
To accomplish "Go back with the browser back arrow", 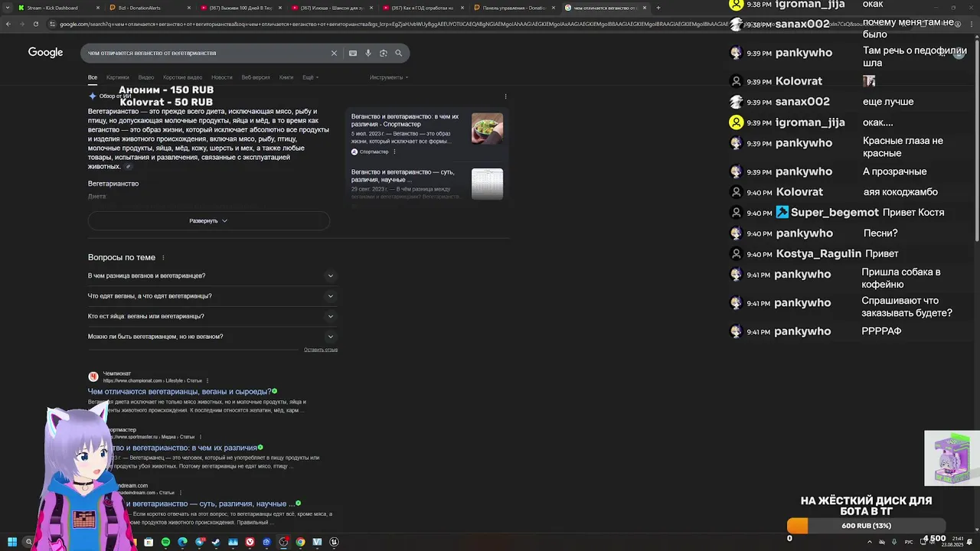I will 8,24.
